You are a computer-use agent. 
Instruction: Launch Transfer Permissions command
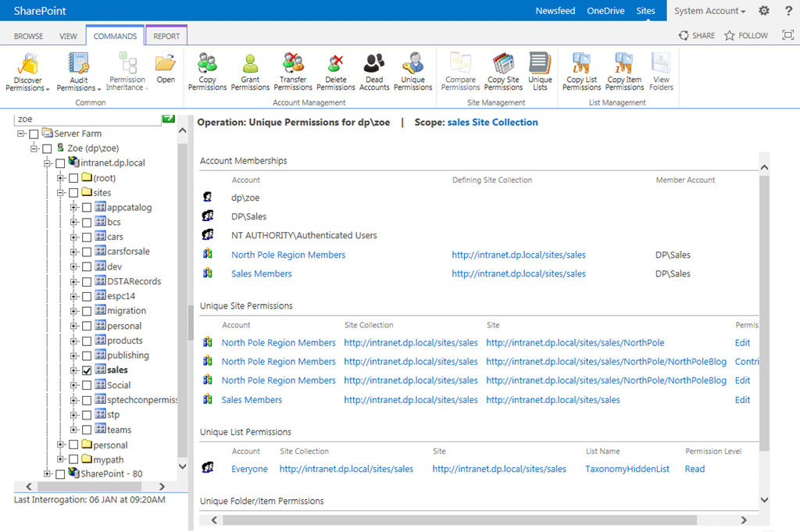tap(293, 72)
